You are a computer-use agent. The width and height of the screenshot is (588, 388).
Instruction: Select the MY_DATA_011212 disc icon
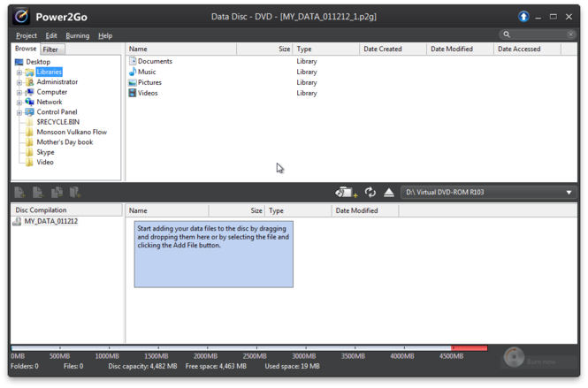[x=17, y=222]
